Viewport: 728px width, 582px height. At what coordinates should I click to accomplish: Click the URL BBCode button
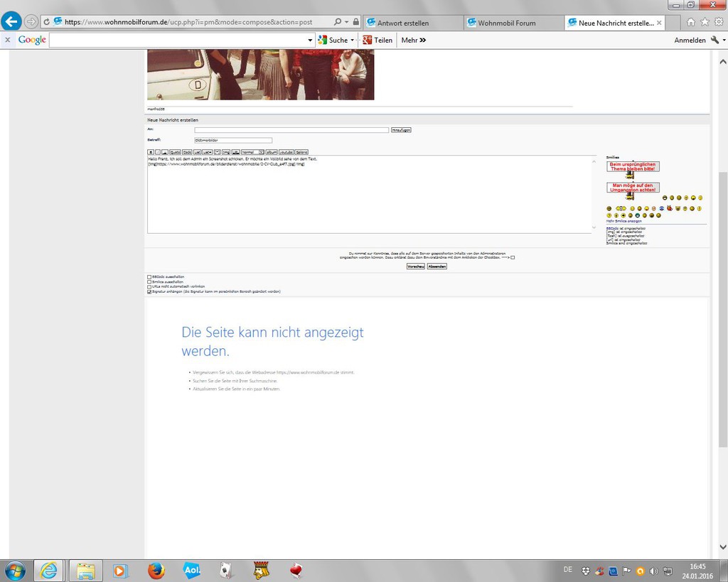pyautogui.click(x=236, y=152)
